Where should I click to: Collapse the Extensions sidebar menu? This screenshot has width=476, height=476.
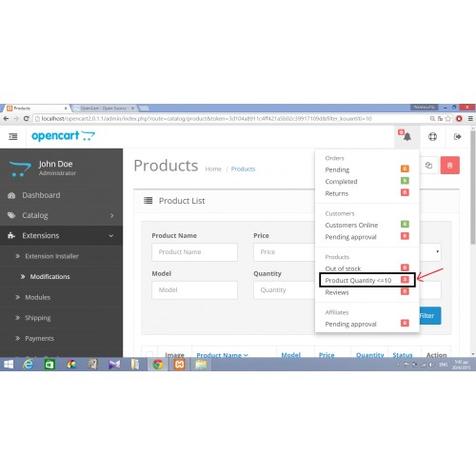pyautogui.click(x=61, y=236)
